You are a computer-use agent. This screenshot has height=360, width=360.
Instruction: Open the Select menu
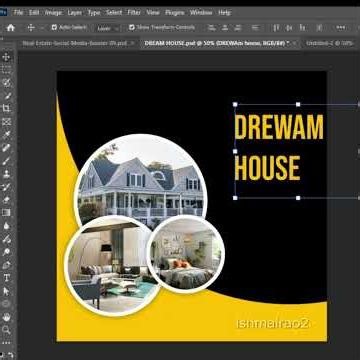point(114,13)
